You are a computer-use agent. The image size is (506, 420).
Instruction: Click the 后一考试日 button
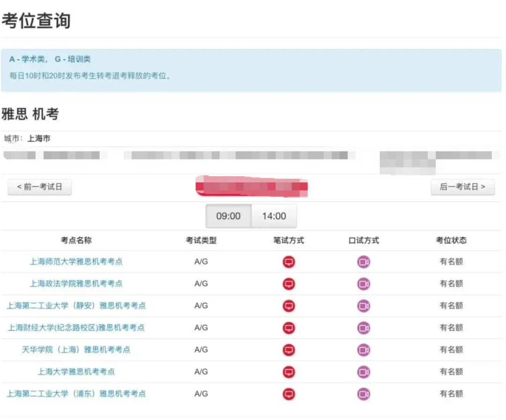coord(462,187)
